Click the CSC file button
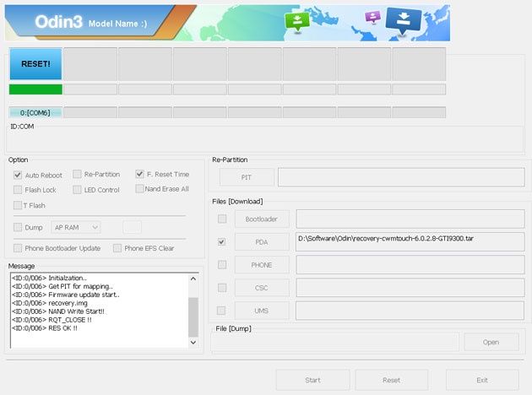This screenshot has width=532, height=395. pos(262,288)
